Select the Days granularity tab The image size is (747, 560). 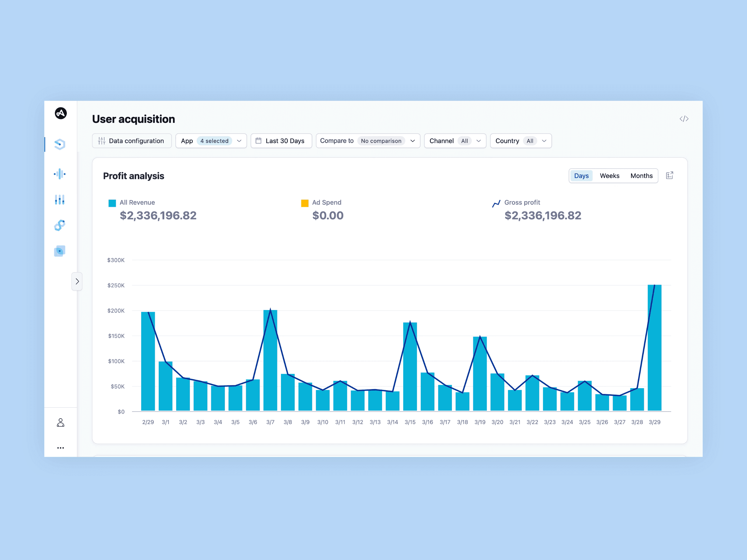tap(581, 176)
